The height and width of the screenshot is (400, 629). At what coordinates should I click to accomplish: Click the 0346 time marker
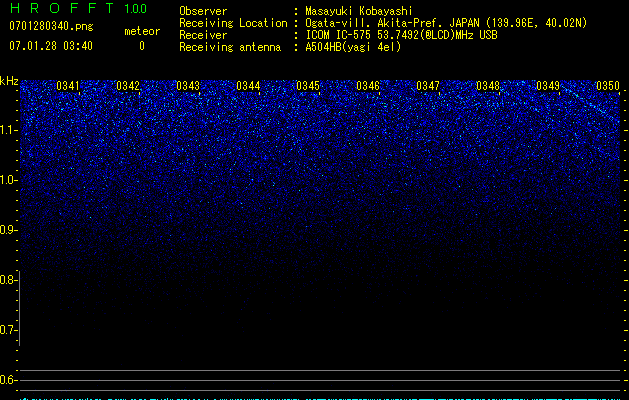click(368, 86)
